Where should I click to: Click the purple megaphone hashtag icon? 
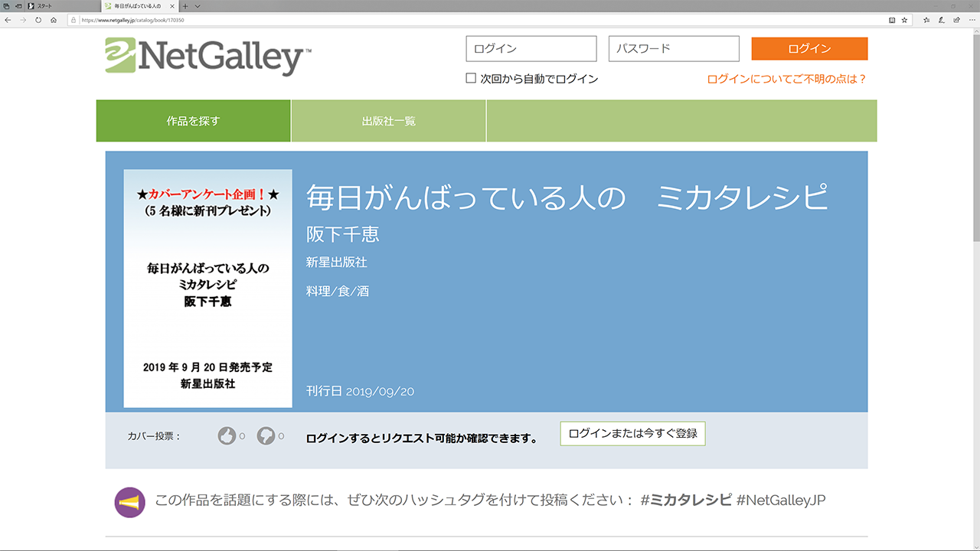[x=129, y=502]
